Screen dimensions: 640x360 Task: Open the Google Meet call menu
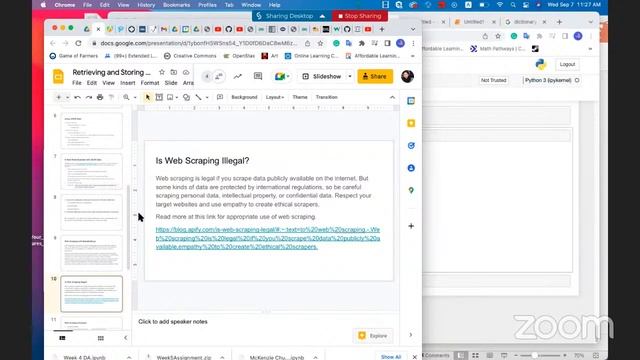(282, 76)
